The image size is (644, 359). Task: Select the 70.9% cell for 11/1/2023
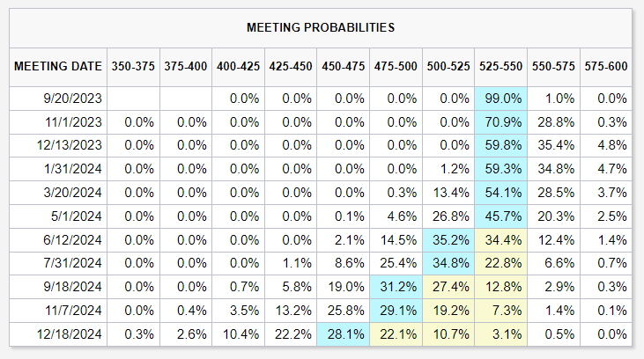[x=500, y=122]
